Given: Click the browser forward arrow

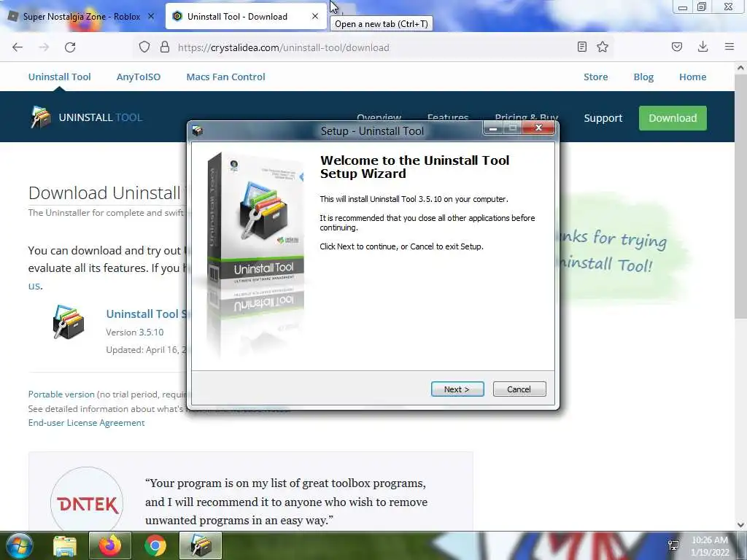Looking at the screenshot, I should pos(44,47).
